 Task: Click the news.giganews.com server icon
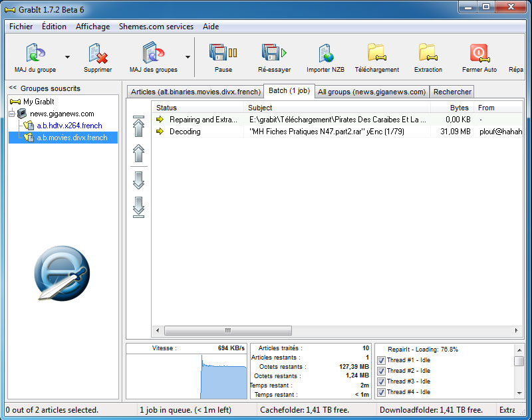(x=22, y=114)
